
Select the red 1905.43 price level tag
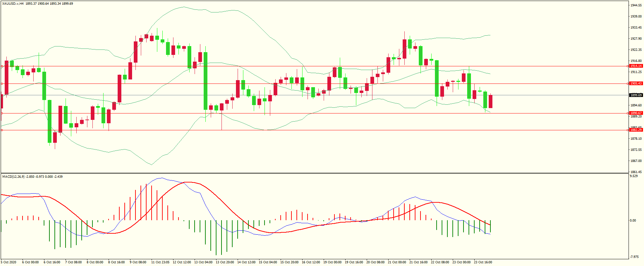[x=636, y=84]
